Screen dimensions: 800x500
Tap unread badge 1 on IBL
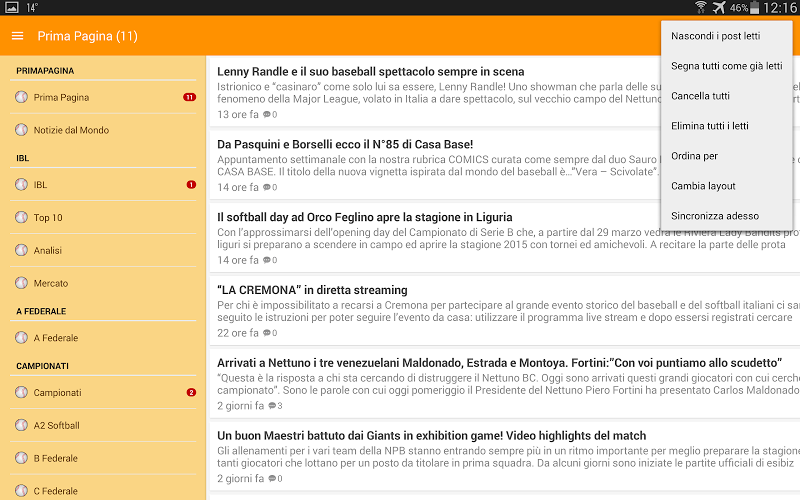[x=191, y=184]
